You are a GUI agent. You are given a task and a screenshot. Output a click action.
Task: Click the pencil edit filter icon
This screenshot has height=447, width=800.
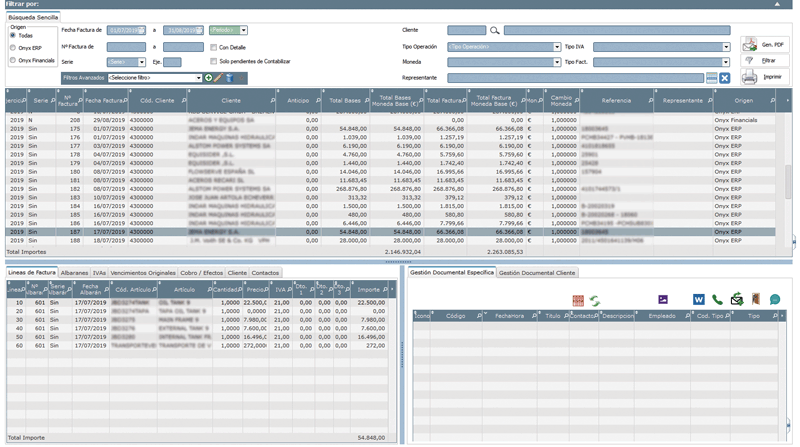[x=218, y=77]
